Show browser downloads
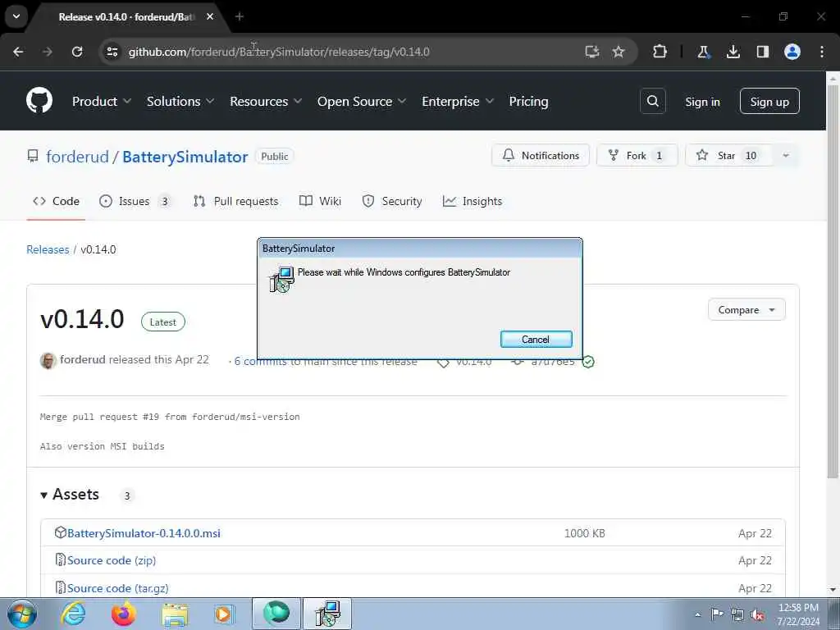840x630 pixels. point(733,52)
